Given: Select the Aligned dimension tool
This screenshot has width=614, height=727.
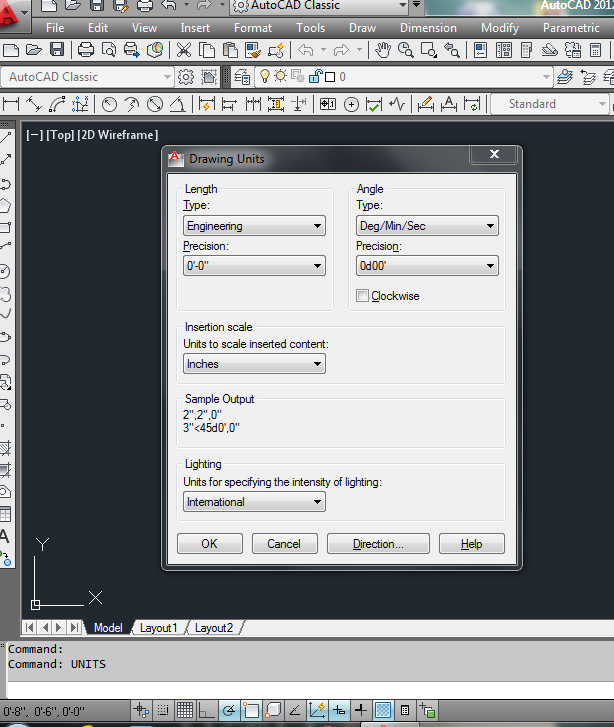Looking at the screenshot, I should click(34, 104).
